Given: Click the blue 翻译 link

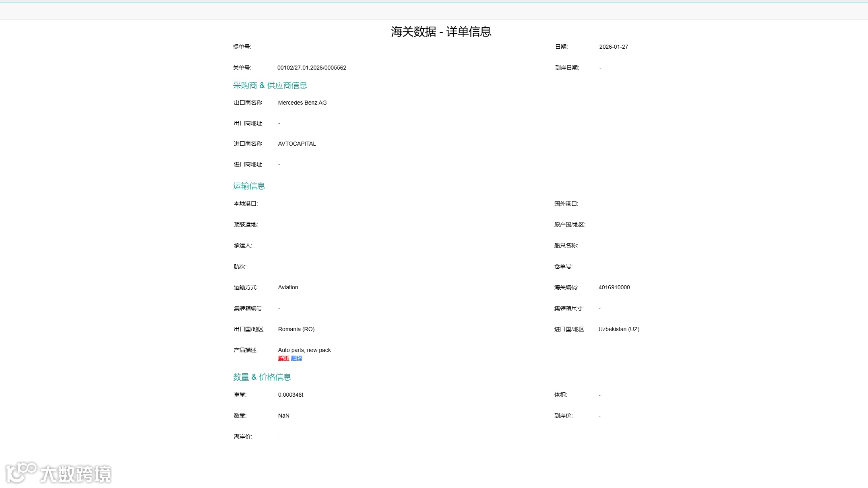Looking at the screenshot, I should tap(296, 358).
